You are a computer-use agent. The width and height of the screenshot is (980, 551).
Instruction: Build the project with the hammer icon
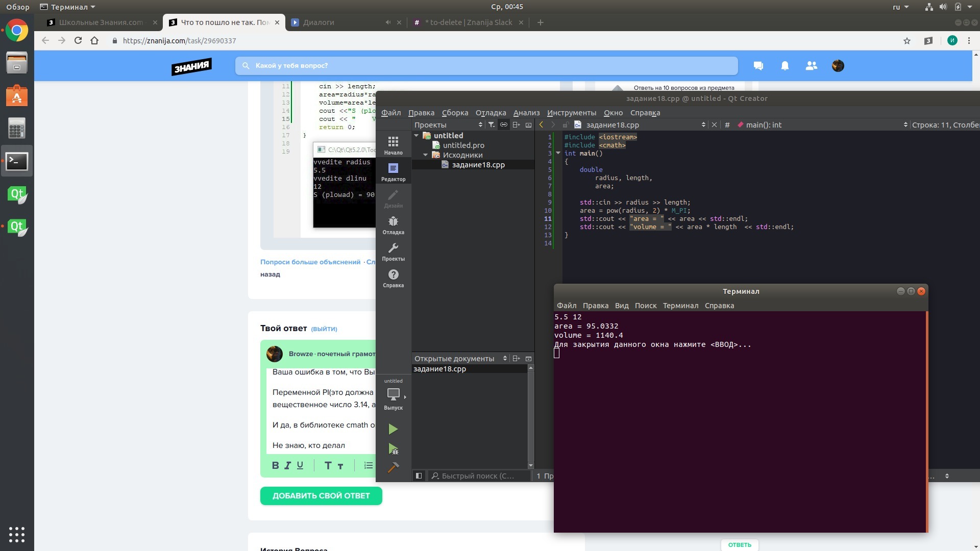click(x=393, y=467)
